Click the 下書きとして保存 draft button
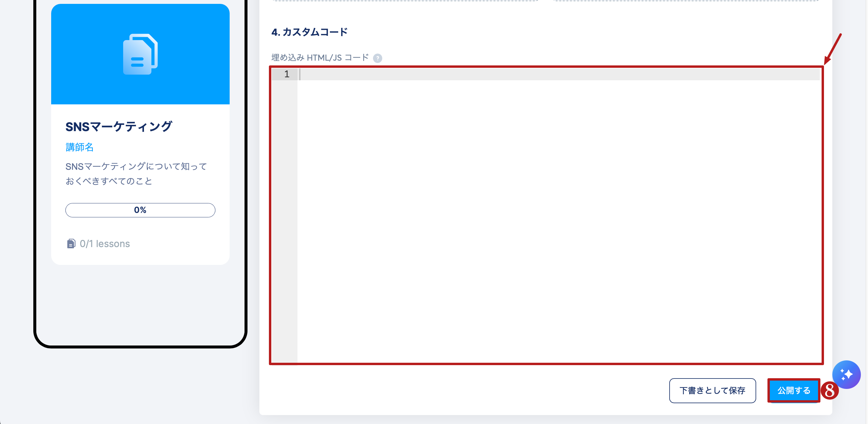 (x=712, y=390)
